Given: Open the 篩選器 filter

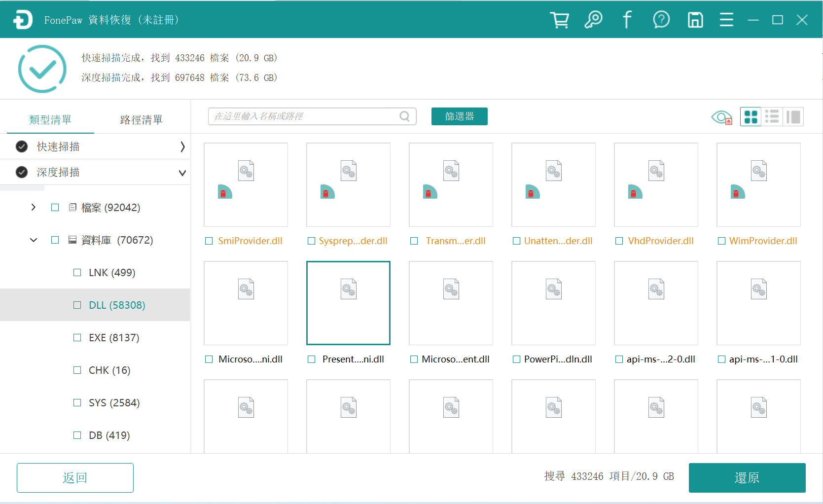Looking at the screenshot, I should tap(459, 116).
